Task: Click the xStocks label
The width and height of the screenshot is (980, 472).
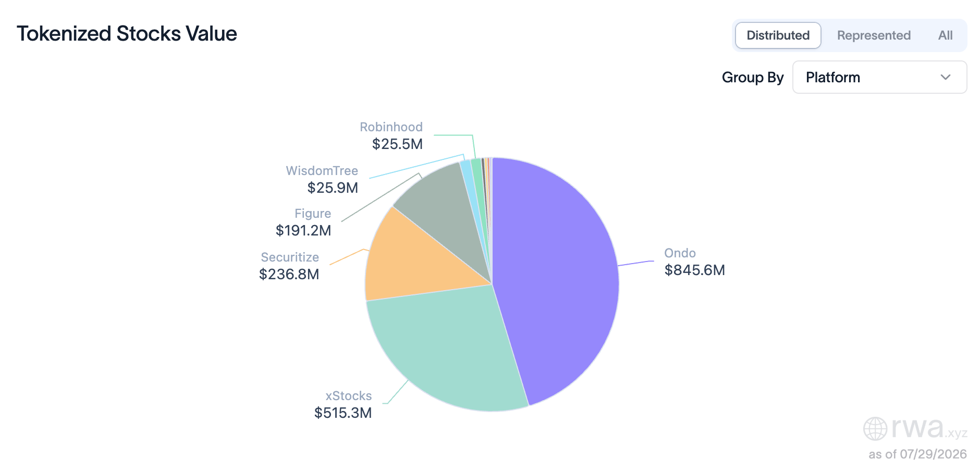Action: pyautogui.click(x=348, y=396)
